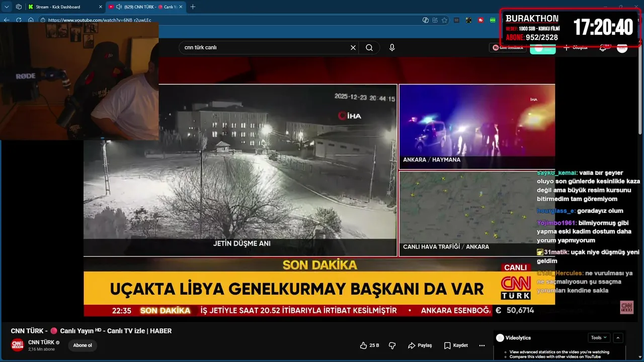Open the dark pixelated extension icon
644x362 pixels.
468,20
